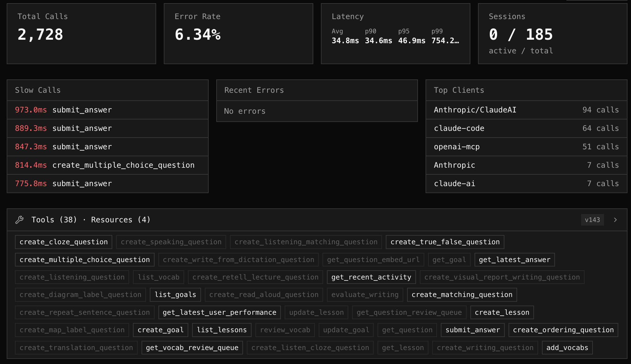Click the Total Calls 2,728 card
The height and width of the screenshot is (364, 631).
pos(81,34)
